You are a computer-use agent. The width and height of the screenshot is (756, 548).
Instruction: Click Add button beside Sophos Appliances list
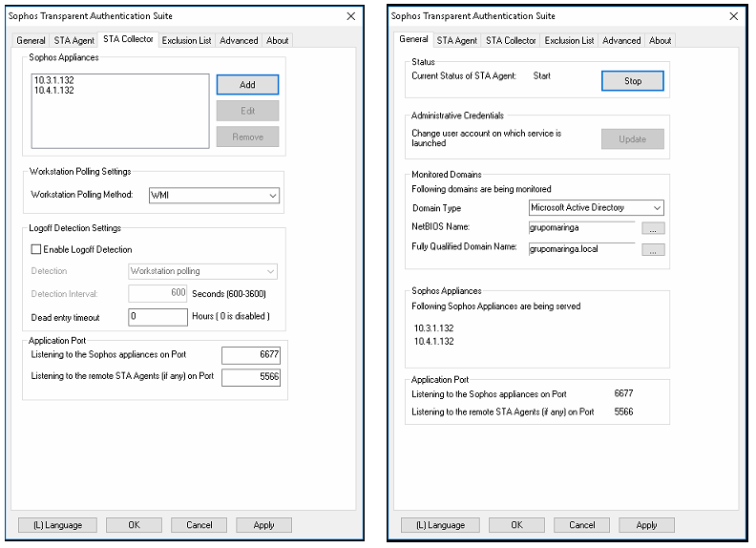(247, 85)
